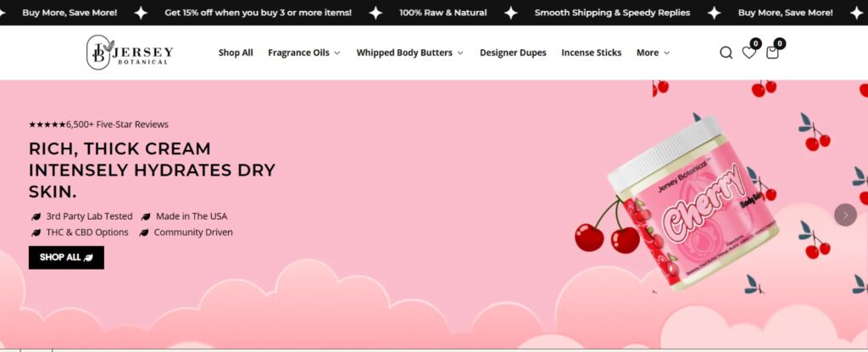This screenshot has width=868, height=352.
Task: Click the leaf icon beside Community Driven
Action: click(144, 232)
